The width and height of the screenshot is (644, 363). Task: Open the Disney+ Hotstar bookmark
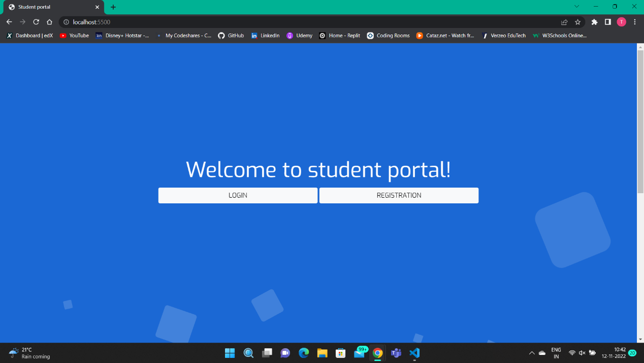(x=122, y=36)
